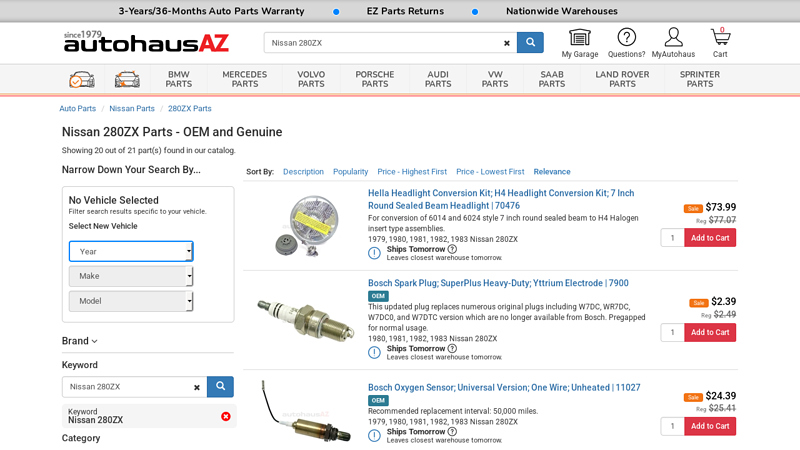The image size is (800, 450).
Task: Open the Model dropdown
Action: (131, 301)
